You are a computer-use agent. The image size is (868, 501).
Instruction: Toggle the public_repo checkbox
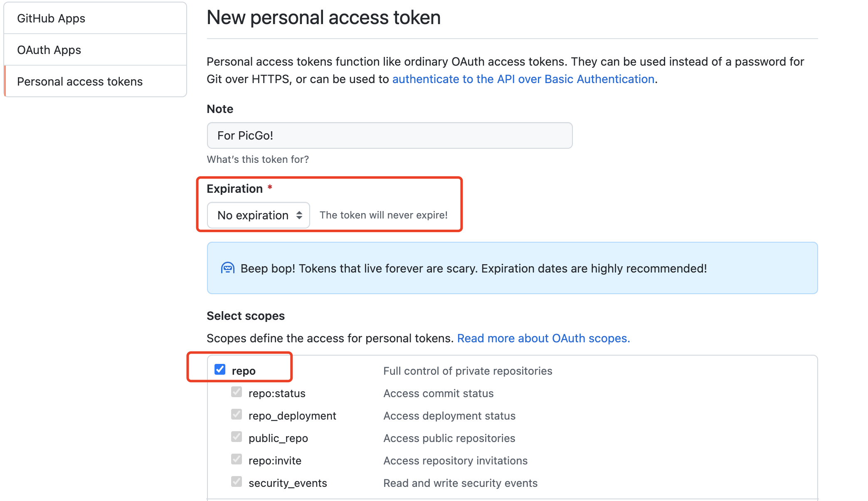point(237,437)
